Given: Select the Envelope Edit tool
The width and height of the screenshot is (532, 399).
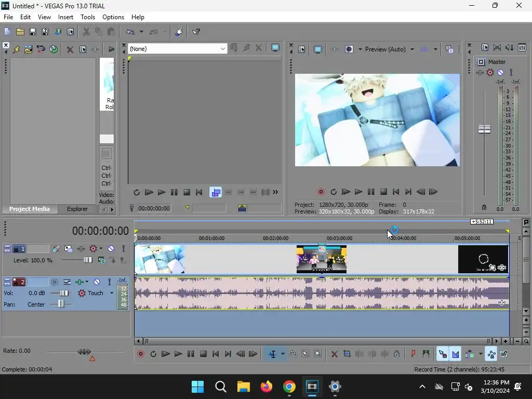Looking at the screenshot, I should 293,354.
